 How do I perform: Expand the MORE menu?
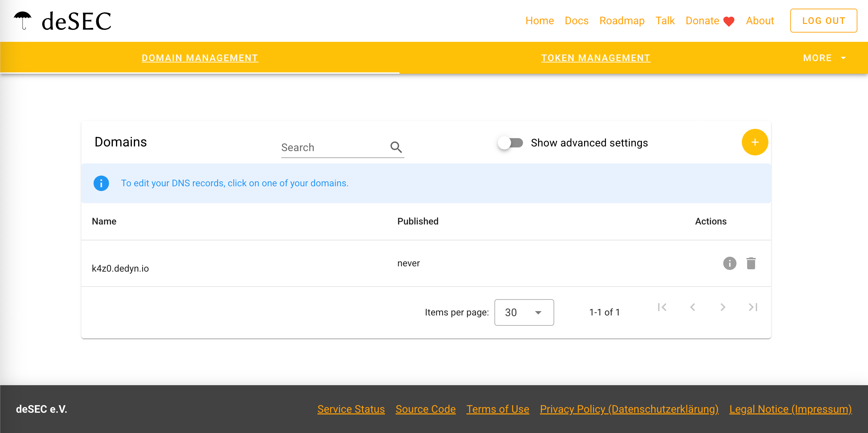point(824,58)
